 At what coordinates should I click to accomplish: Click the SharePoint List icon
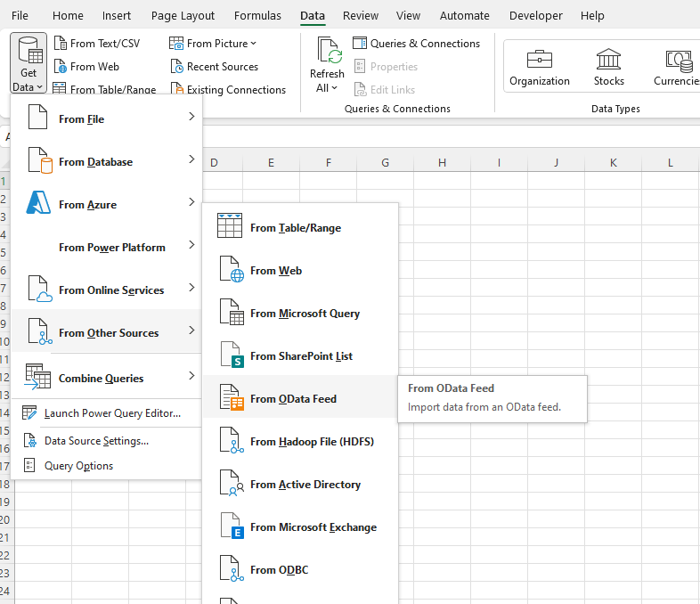coord(232,355)
